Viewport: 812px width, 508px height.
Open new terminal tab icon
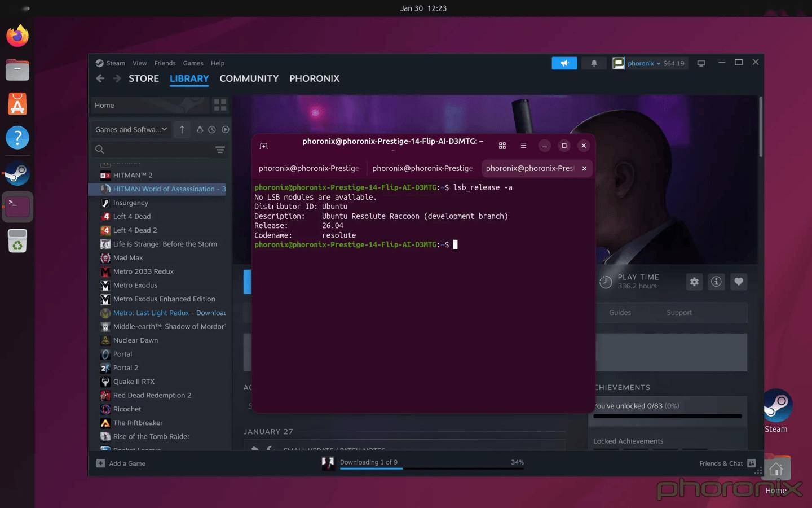tap(263, 146)
